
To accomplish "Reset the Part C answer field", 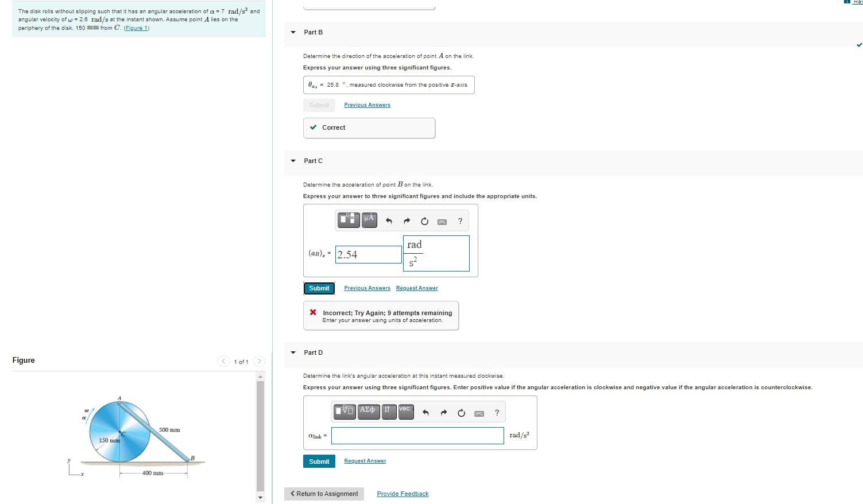I will (x=424, y=221).
